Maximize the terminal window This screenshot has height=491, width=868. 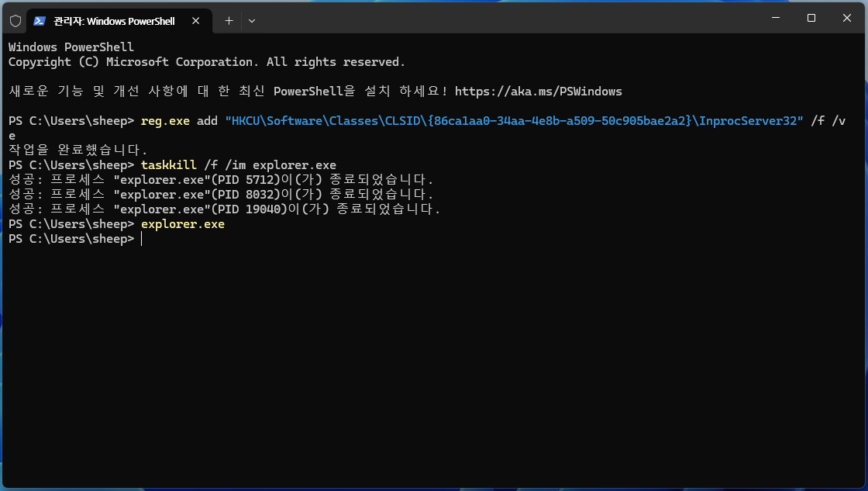click(811, 18)
